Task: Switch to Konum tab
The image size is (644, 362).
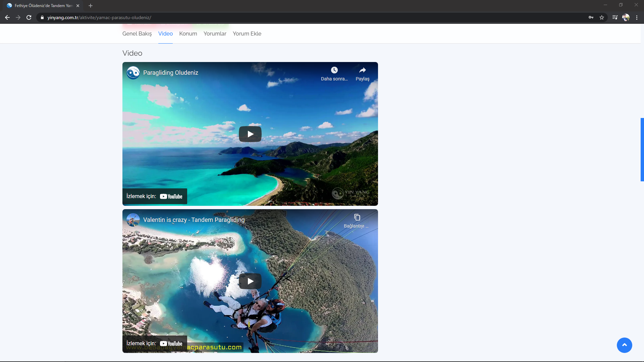Action: [x=188, y=34]
